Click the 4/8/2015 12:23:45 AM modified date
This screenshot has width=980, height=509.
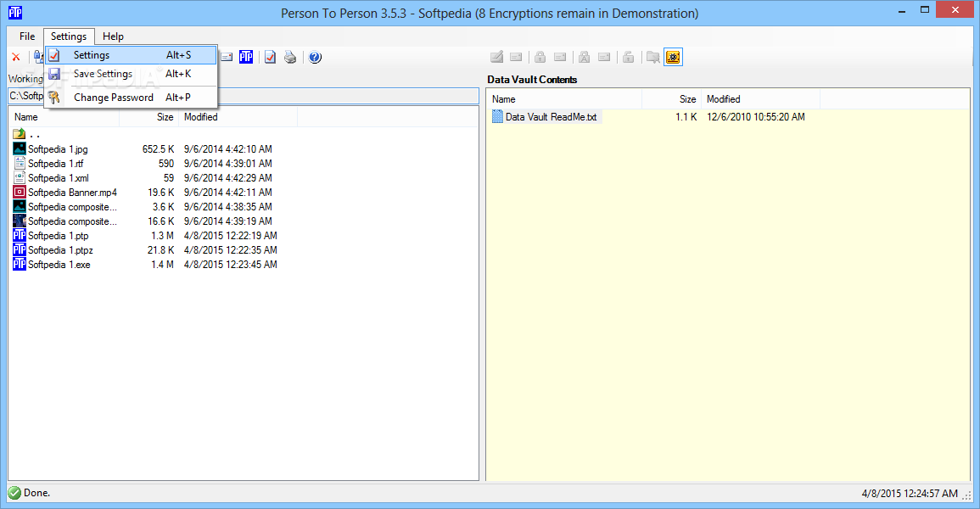[231, 264]
